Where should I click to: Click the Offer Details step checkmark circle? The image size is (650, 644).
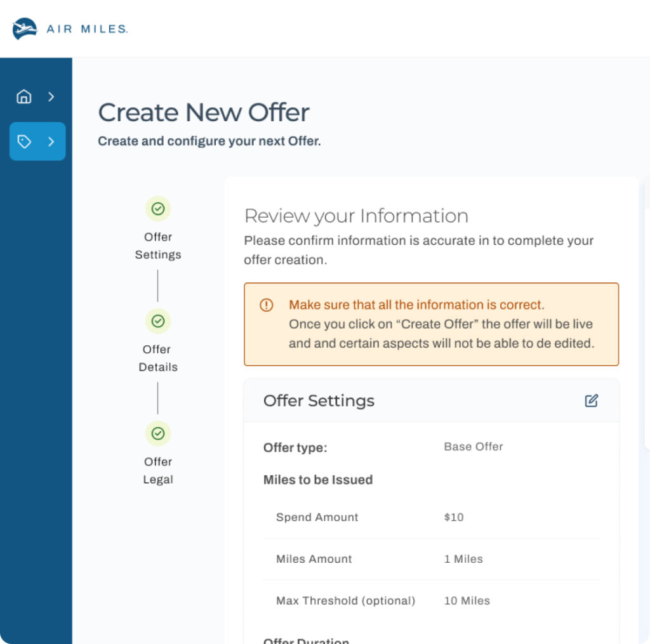click(158, 321)
